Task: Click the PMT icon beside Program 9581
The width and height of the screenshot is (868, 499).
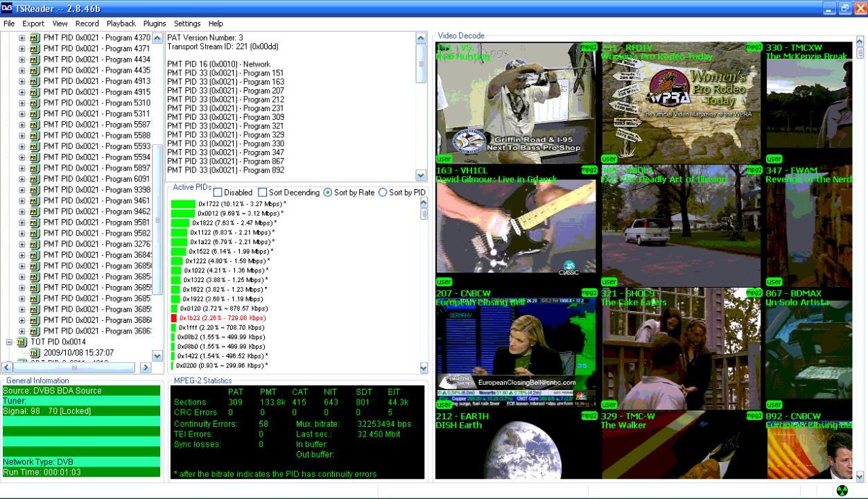Action: tap(35, 222)
